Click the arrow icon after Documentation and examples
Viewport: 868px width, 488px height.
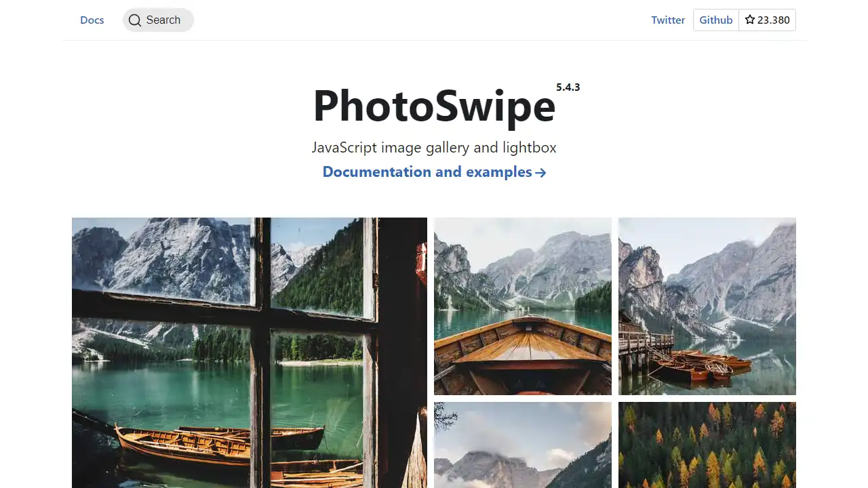(540, 172)
